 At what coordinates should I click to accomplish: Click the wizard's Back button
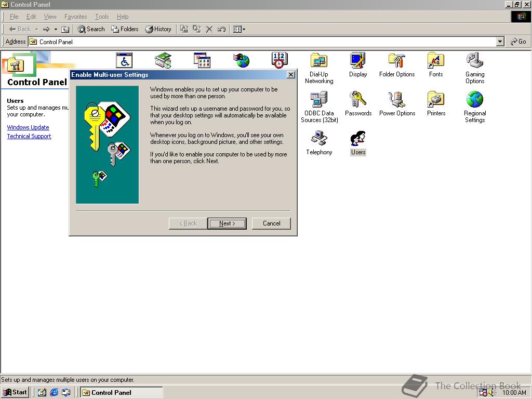pyautogui.click(x=188, y=223)
